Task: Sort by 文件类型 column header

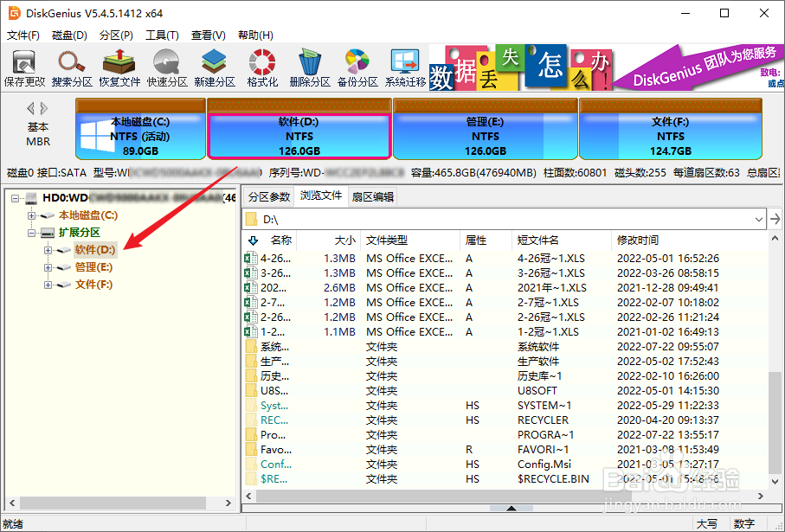Action: [409, 240]
